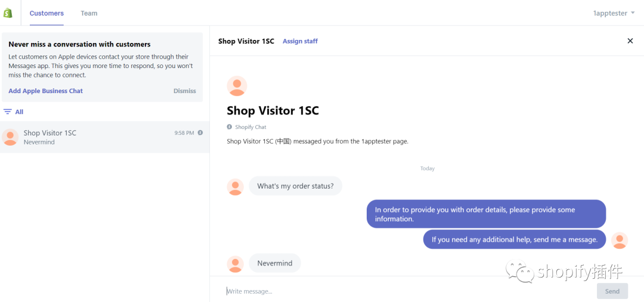The width and height of the screenshot is (644, 302).
Task: Click Add Apple Business Chat link
Action: (x=45, y=91)
